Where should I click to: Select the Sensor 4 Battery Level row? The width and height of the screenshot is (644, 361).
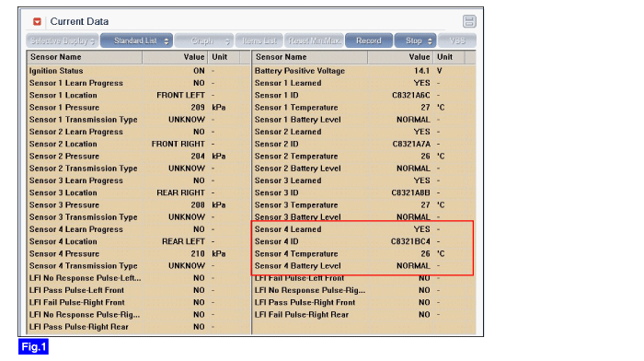(364, 266)
